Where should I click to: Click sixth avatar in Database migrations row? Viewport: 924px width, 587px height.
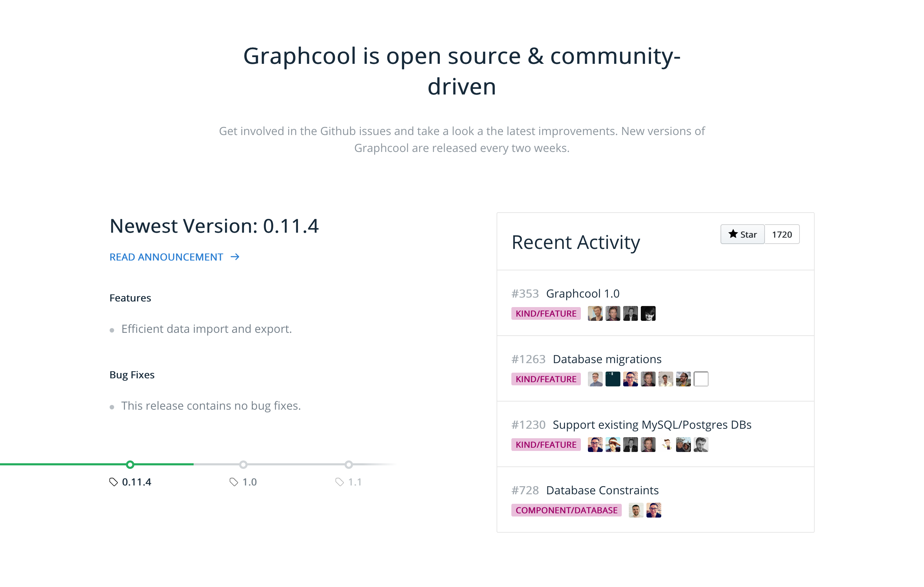tap(683, 379)
